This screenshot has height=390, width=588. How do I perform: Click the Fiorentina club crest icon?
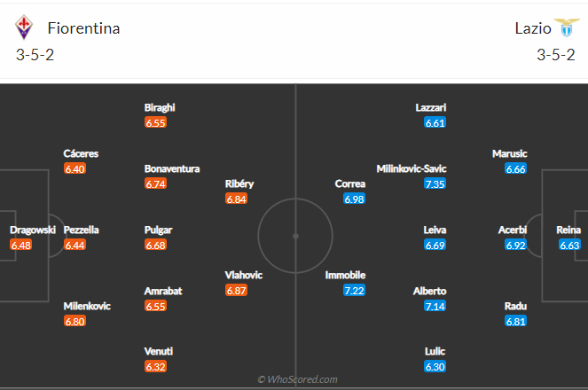click(24, 27)
